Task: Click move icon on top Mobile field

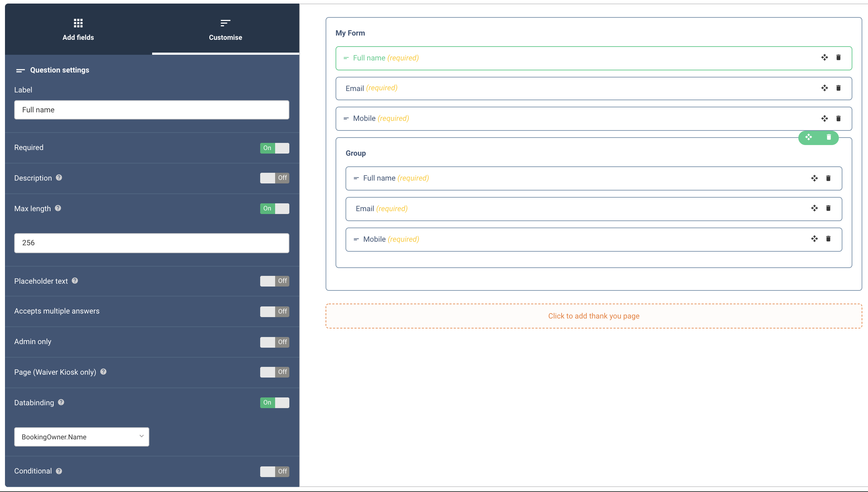Action: 825,118
